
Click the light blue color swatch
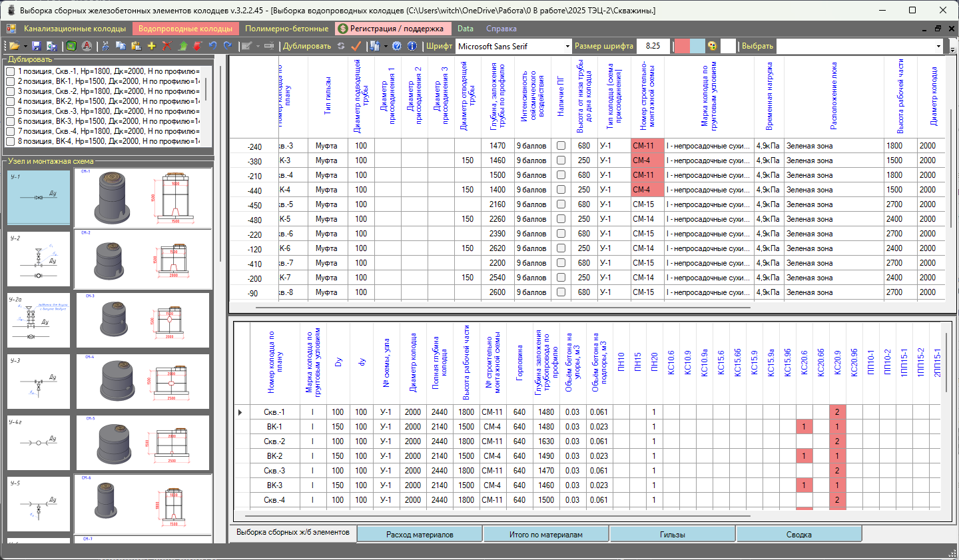[x=697, y=46]
